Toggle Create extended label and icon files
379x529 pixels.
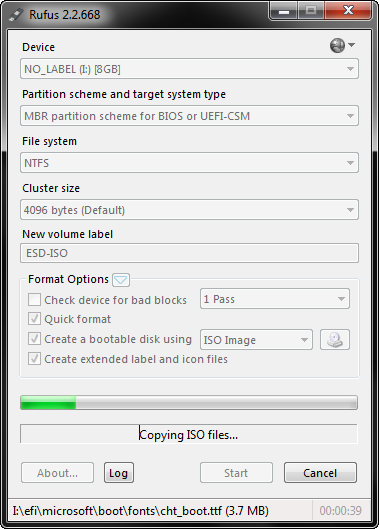pos(34,359)
